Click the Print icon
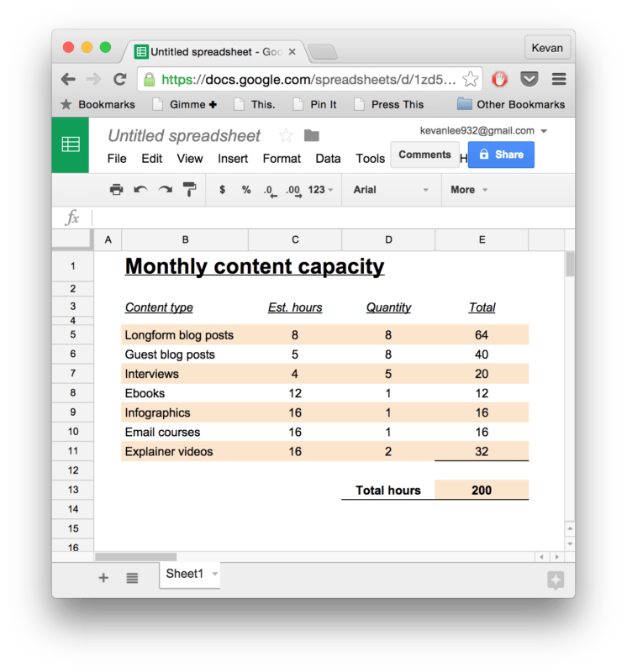This screenshot has height=672, width=627. tap(116, 189)
